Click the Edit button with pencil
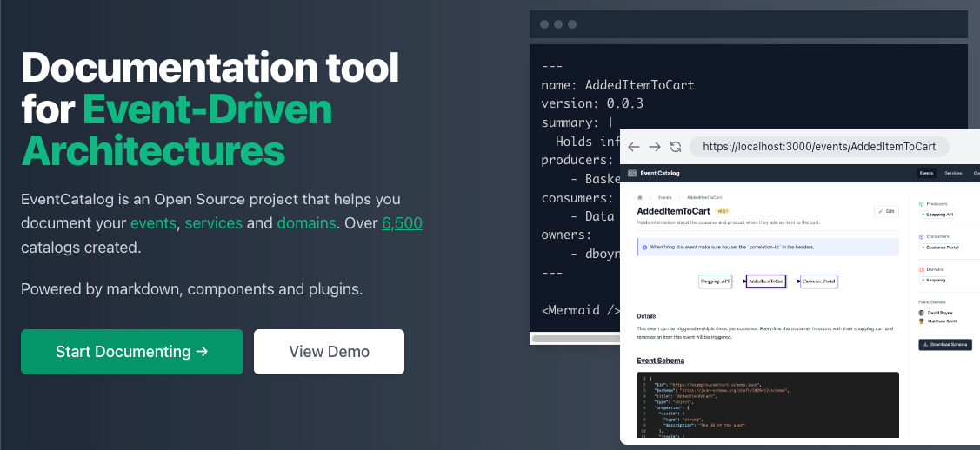The image size is (980, 450). click(886, 211)
